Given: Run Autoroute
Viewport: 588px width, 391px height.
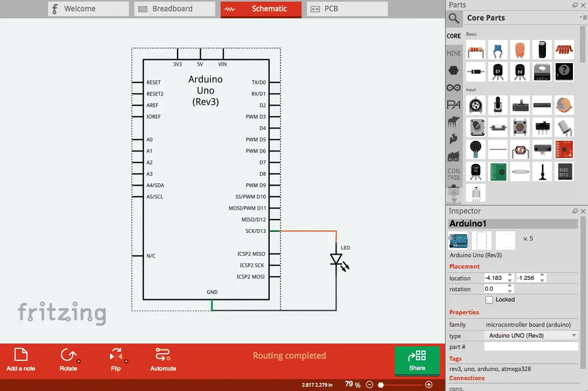Looking at the screenshot, I should [163, 360].
